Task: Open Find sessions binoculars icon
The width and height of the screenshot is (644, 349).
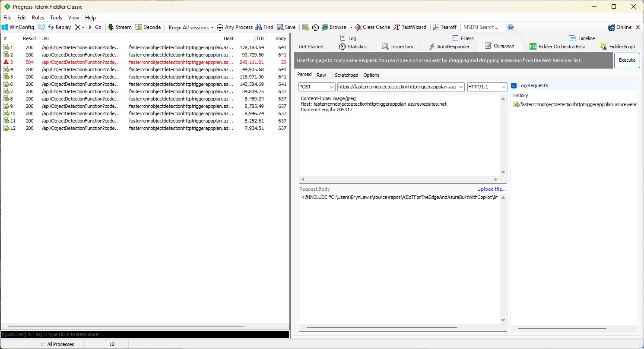Action: point(259,27)
